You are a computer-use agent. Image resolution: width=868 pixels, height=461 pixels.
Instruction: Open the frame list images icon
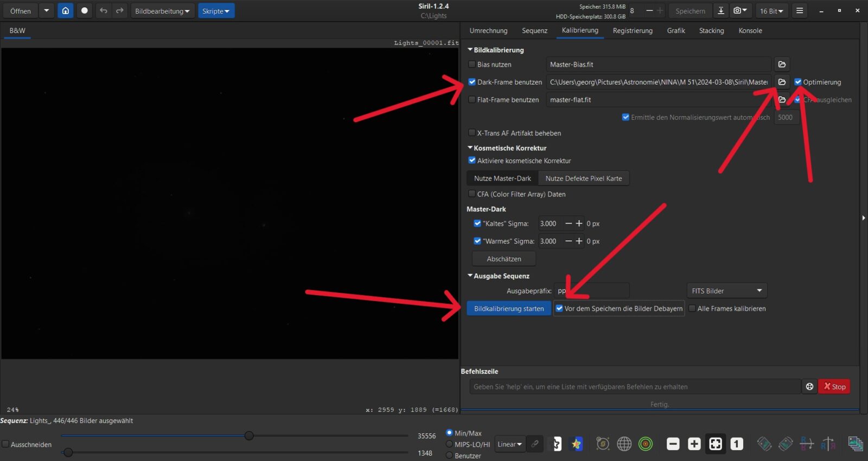856,444
